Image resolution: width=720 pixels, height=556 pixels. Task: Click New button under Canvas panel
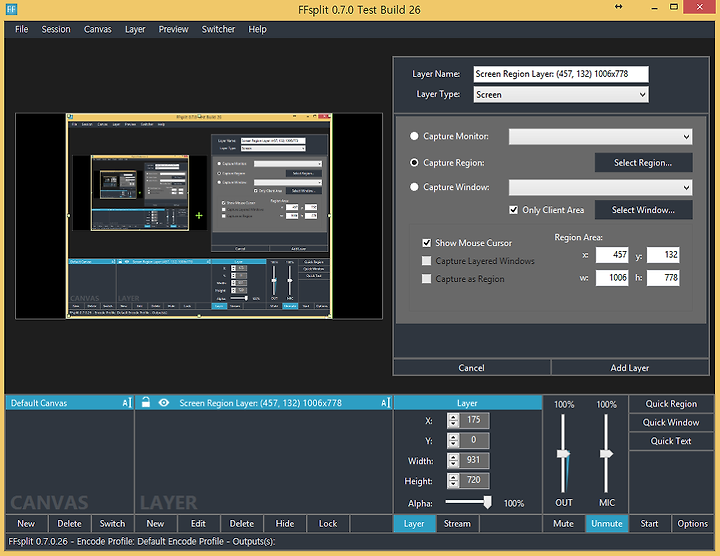(x=26, y=523)
